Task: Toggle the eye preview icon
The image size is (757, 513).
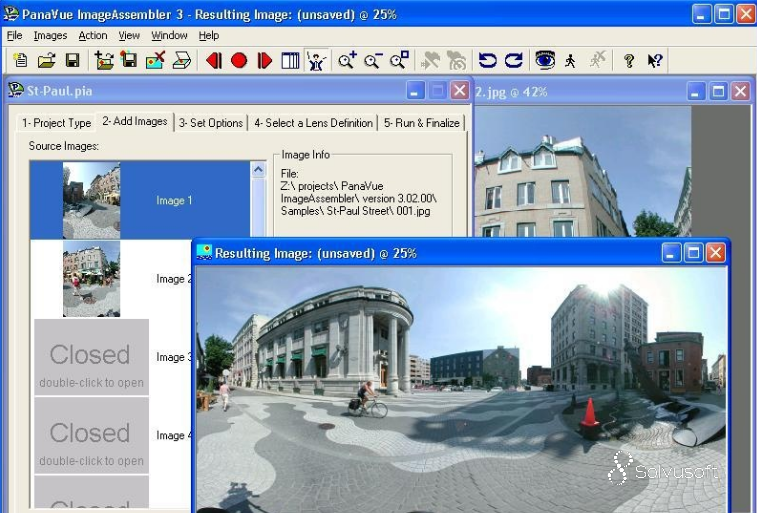Action: pos(544,61)
